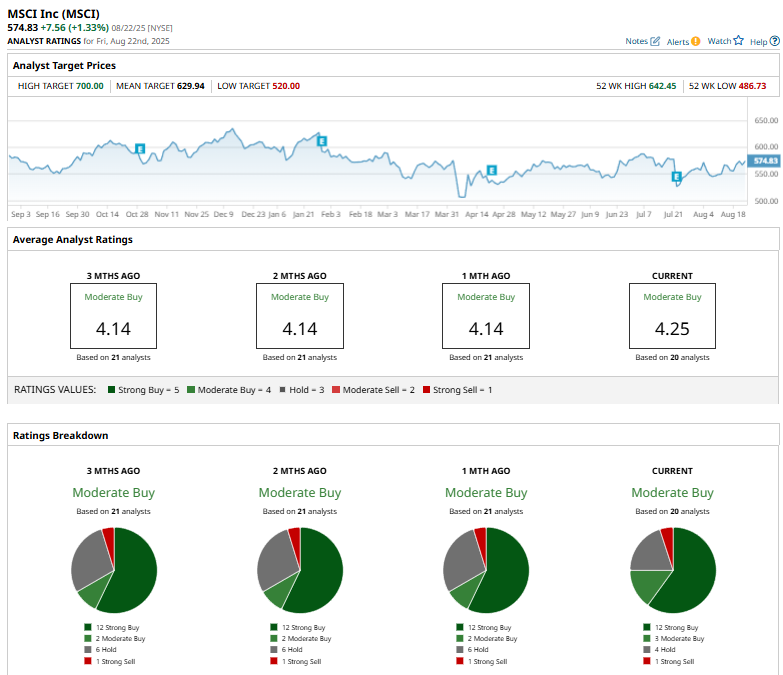Click '12 Strong Buy' under 1 MTH AGO pie
The image size is (783, 675).
(489, 628)
